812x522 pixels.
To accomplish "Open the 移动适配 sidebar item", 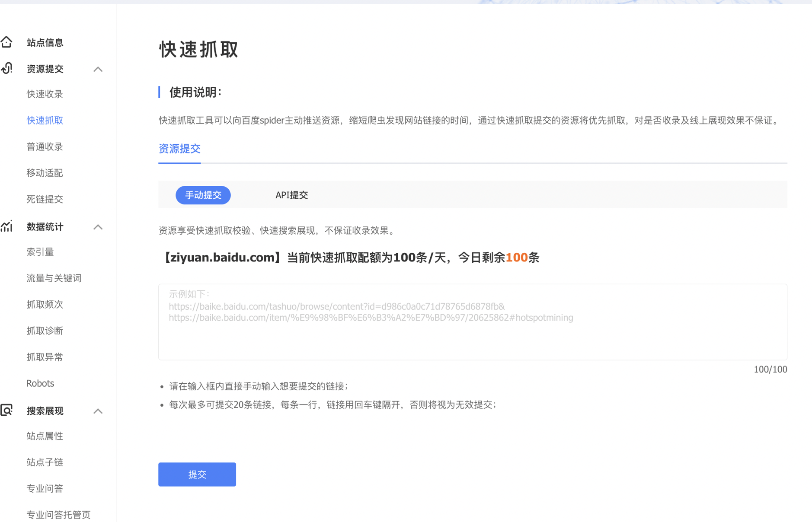I will tap(45, 173).
